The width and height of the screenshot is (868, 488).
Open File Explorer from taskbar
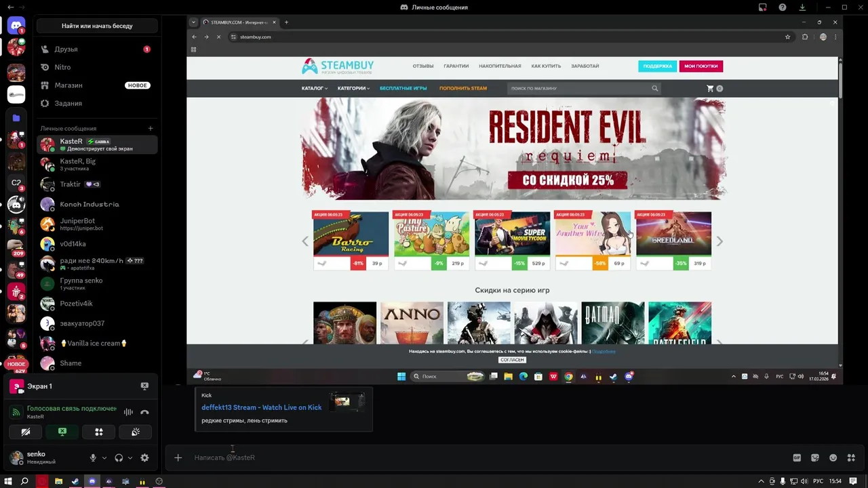(x=59, y=481)
